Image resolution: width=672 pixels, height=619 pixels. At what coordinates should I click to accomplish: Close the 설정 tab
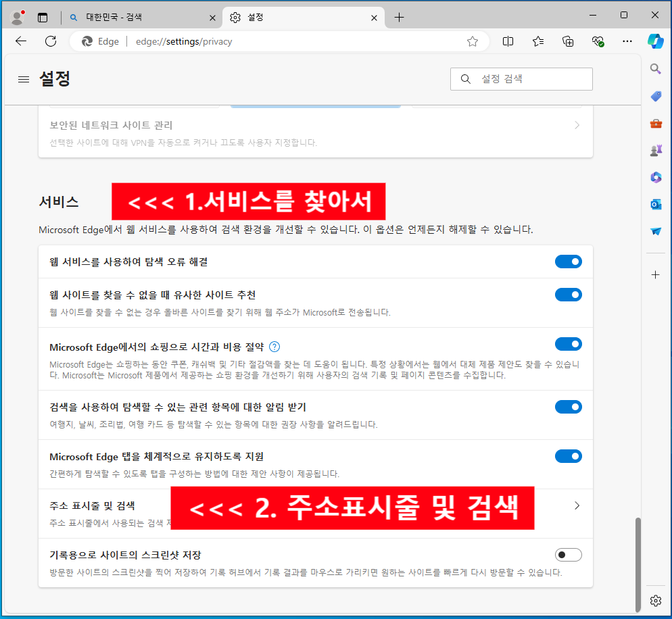coord(374,18)
